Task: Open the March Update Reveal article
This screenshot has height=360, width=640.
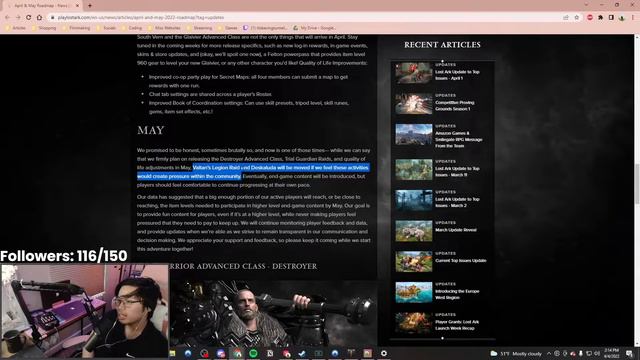Action: (456, 230)
